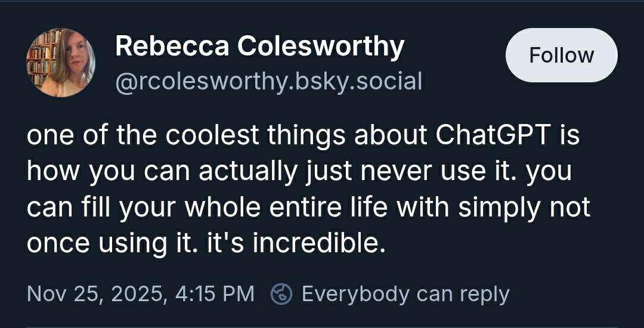Image resolution: width=644 pixels, height=328 pixels.
Task: Click the bookshelf in the avatar photo
Action: click(x=41, y=58)
